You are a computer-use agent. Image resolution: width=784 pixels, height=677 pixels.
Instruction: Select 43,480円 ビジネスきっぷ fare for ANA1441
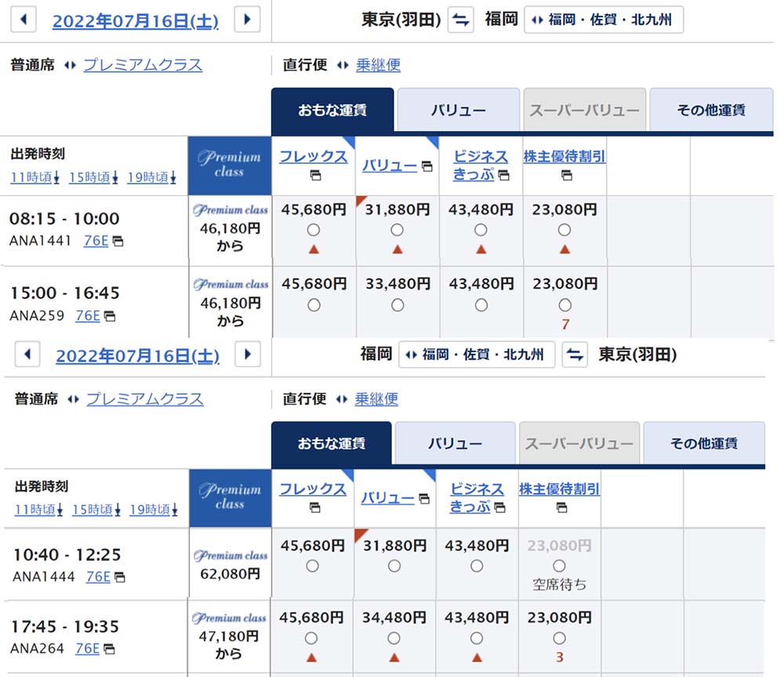point(481,230)
